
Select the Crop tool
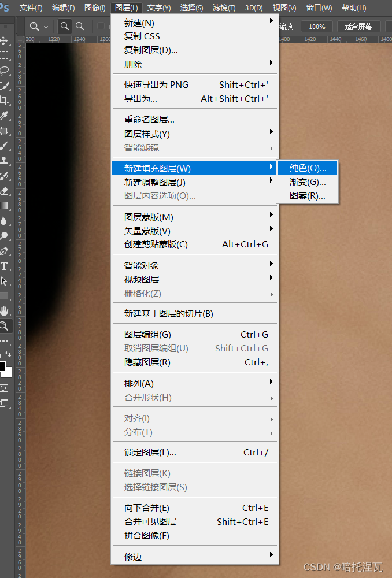pyautogui.click(x=4, y=101)
